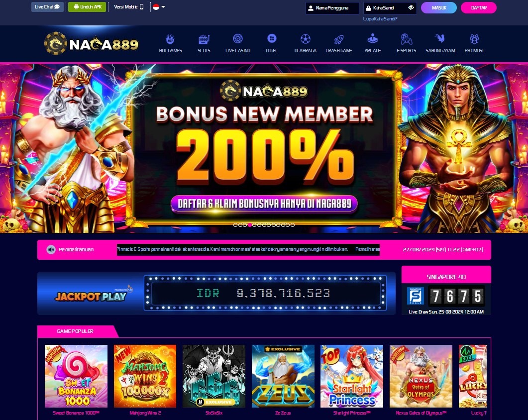Toggle password visibility eye icon
The image size is (528, 420).
point(411,8)
